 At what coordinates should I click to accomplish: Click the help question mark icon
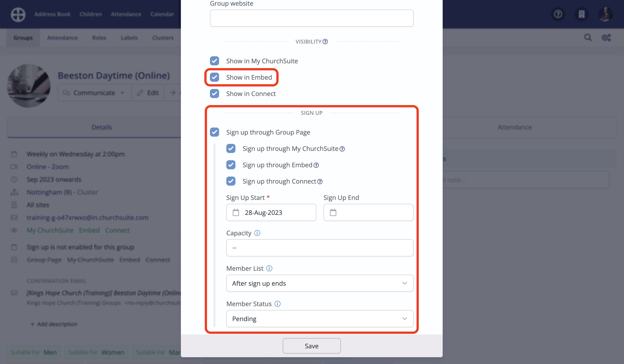tap(558, 14)
